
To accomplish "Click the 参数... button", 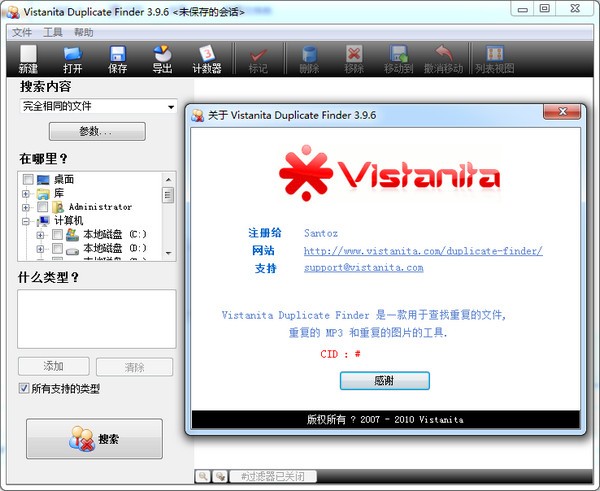I will (x=97, y=132).
